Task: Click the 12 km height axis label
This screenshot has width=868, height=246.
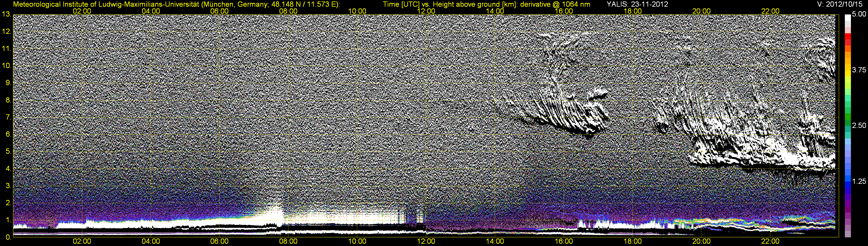Action: point(6,31)
